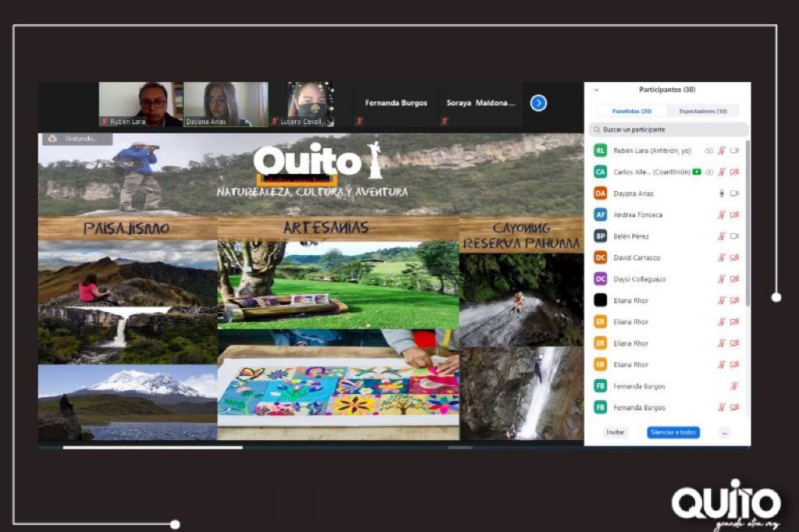
Task: Click the search magnifier icon in participants
Action: pyautogui.click(x=597, y=129)
